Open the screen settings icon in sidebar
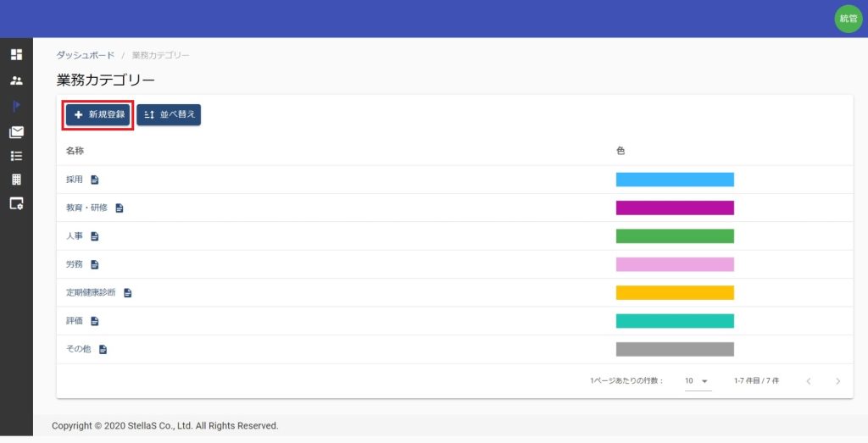Viewport: 868px width, 443px height. (x=16, y=203)
